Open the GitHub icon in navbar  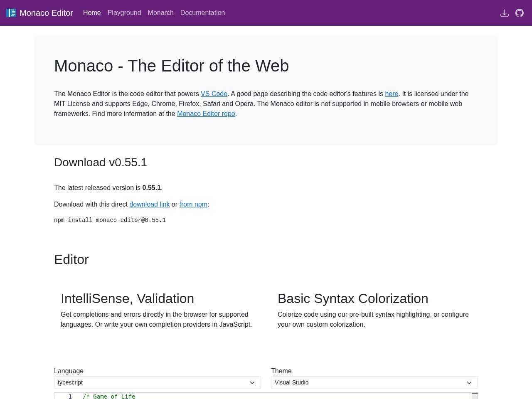pyautogui.click(x=520, y=13)
